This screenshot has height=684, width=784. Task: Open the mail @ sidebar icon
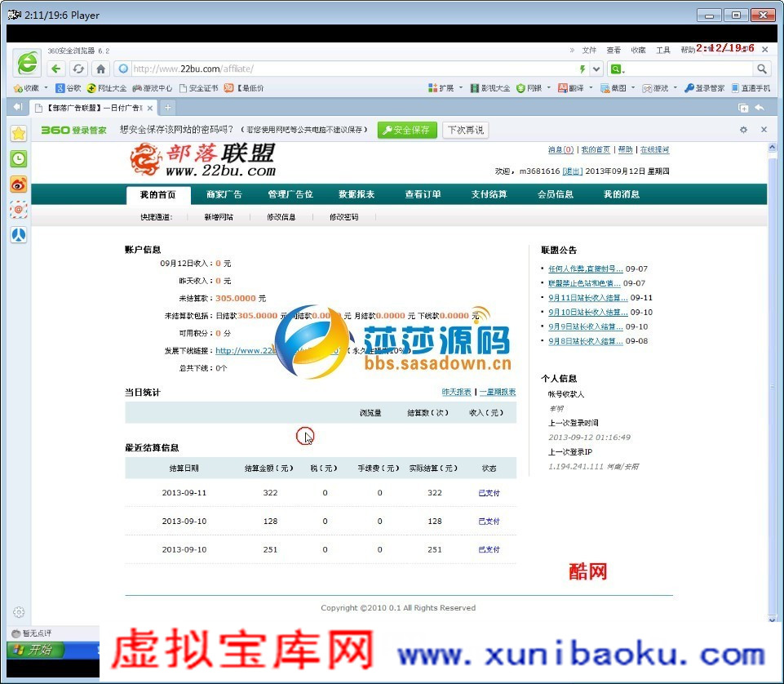(x=18, y=210)
